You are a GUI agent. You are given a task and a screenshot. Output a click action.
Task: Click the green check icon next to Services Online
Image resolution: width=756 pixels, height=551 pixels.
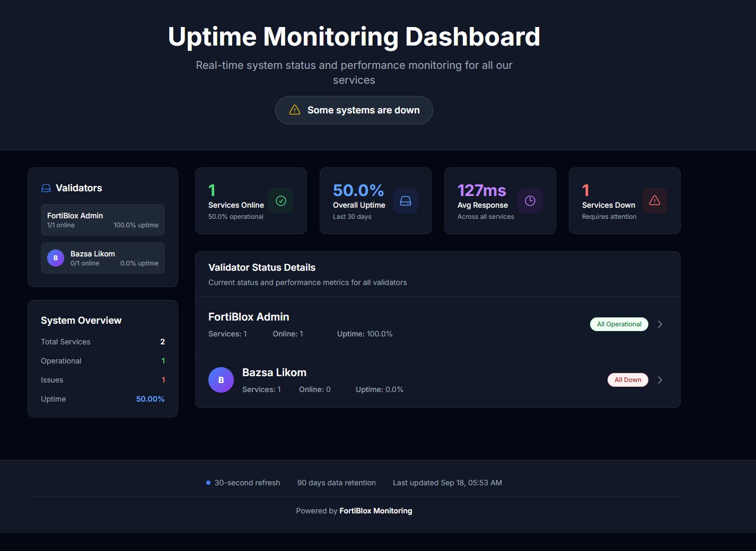point(281,200)
